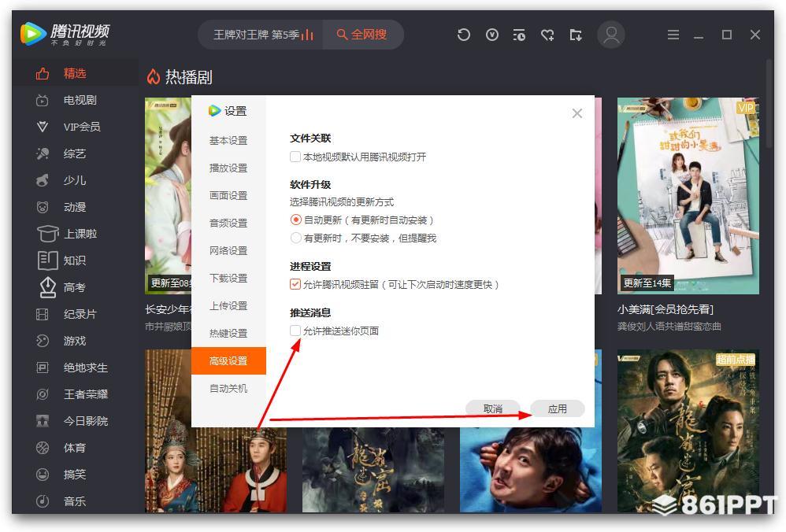Open 小美满 show poster thumbnail
The image size is (786, 532).
(x=688, y=196)
